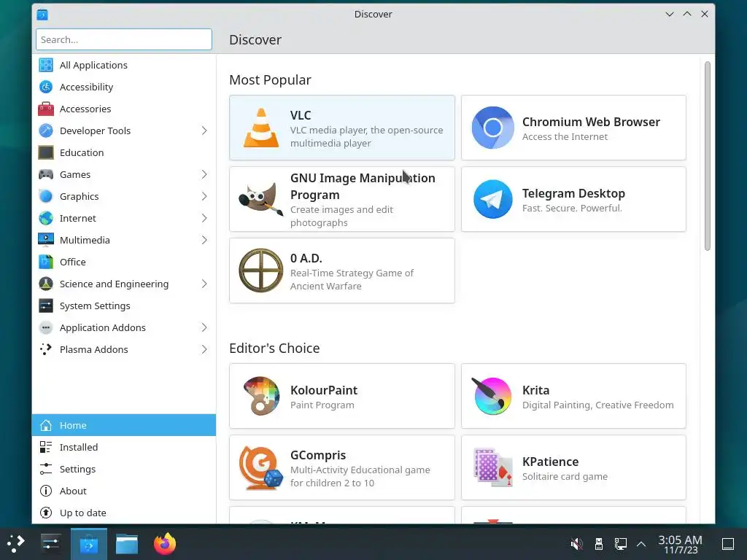
Task: Open the file manager from taskbar
Action: pyautogui.click(x=127, y=544)
